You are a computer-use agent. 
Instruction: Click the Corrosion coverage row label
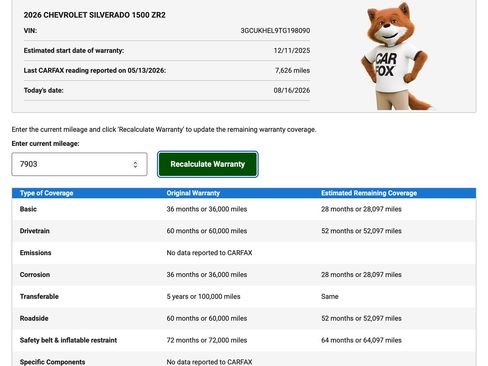(x=35, y=275)
